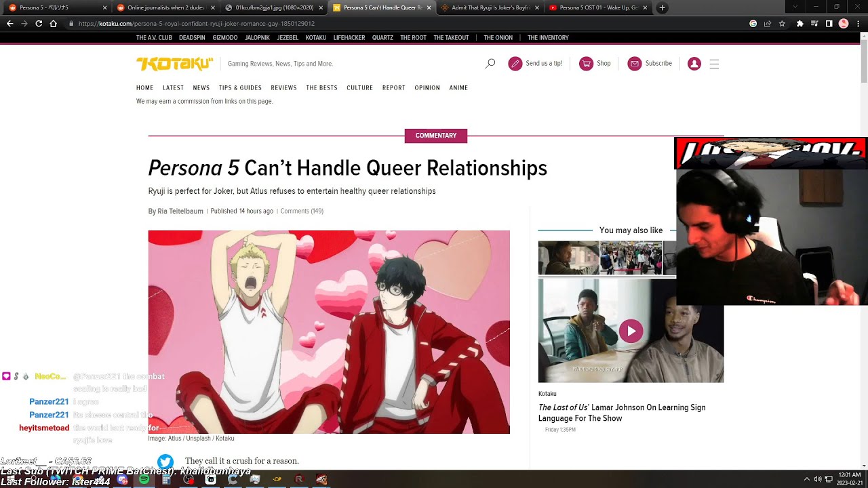
Task: Visit THE A.V. CLUB network link
Action: [154, 38]
